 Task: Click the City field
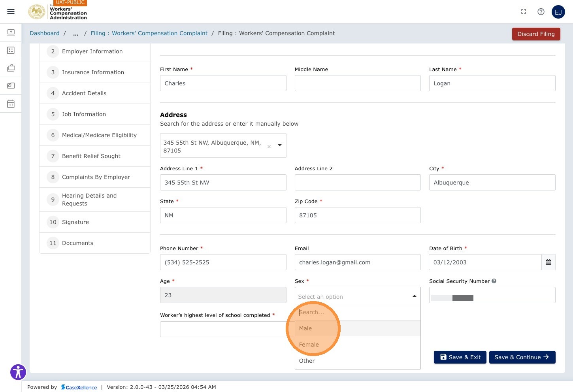pyautogui.click(x=492, y=183)
